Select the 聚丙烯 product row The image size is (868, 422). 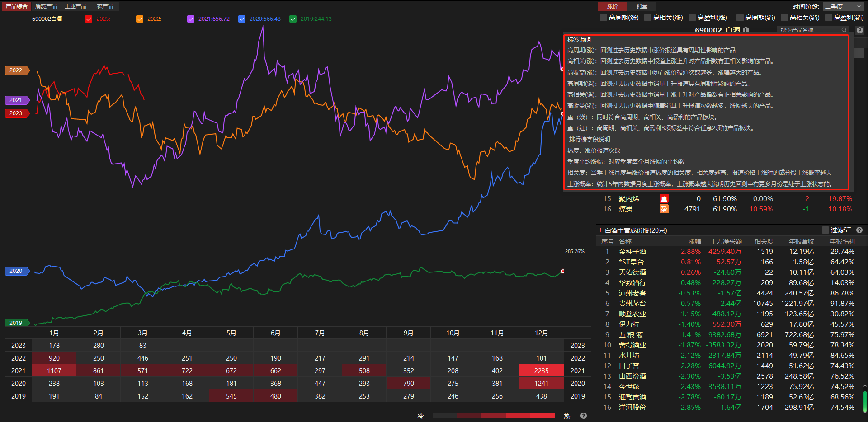pos(729,199)
